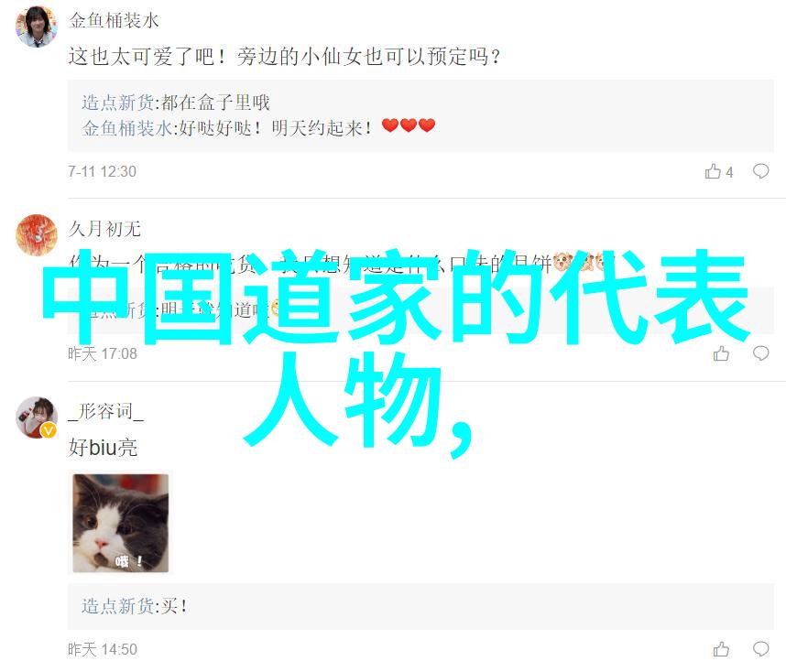Open the username 金鱼桶装水 at top

[x=114, y=20]
